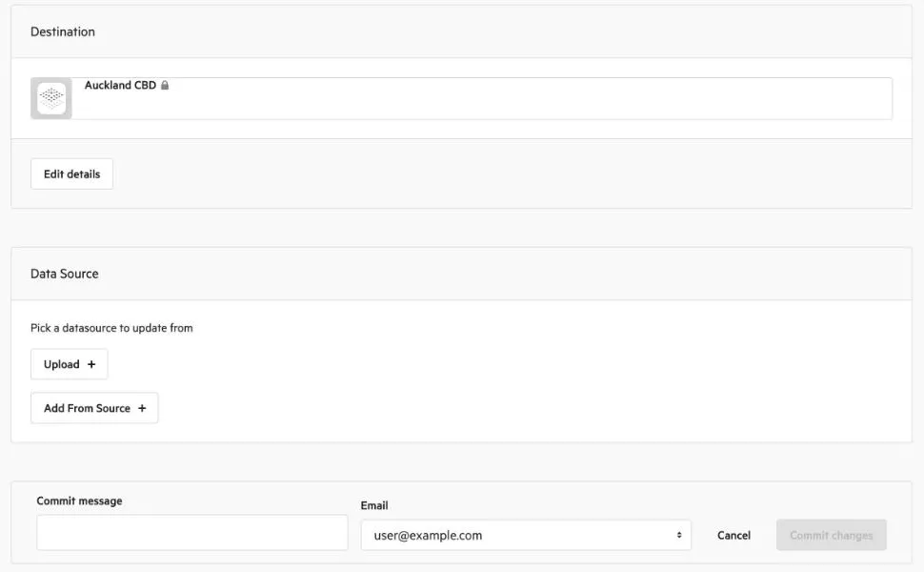This screenshot has width=924, height=572.
Task: Click the Add From Source button
Action: pyautogui.click(x=94, y=408)
